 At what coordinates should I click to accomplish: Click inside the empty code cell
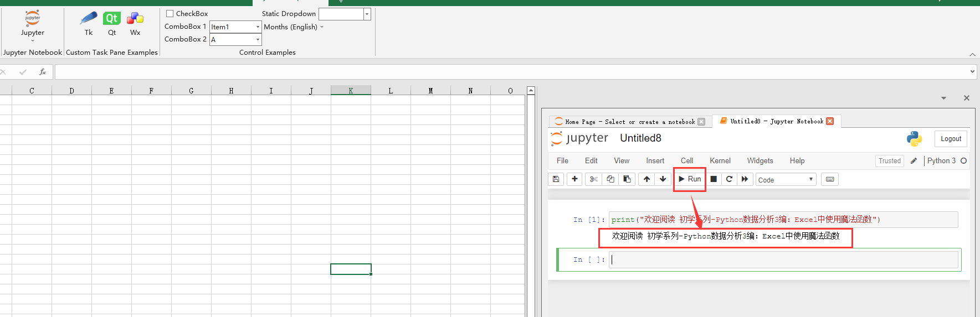pyautogui.click(x=783, y=260)
